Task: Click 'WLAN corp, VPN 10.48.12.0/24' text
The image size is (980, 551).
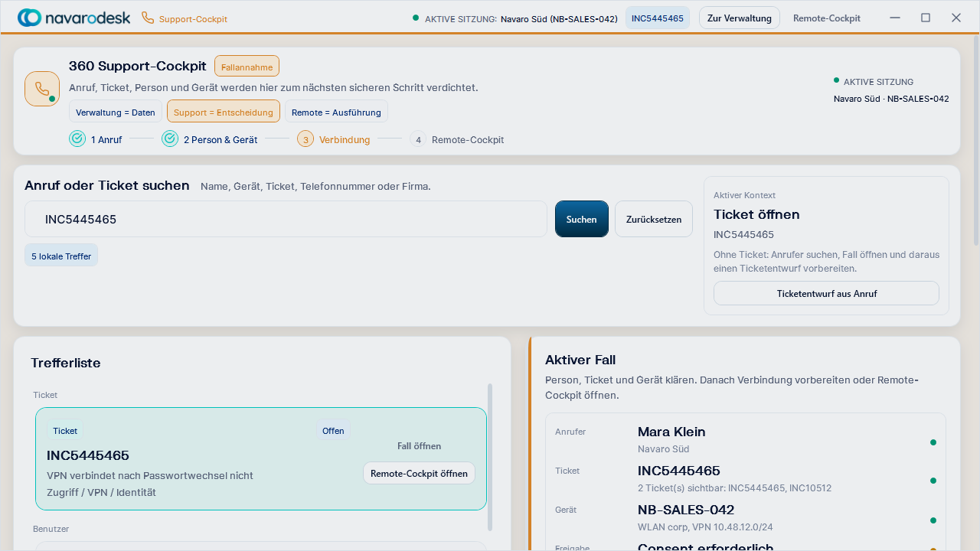Action: pos(705,527)
